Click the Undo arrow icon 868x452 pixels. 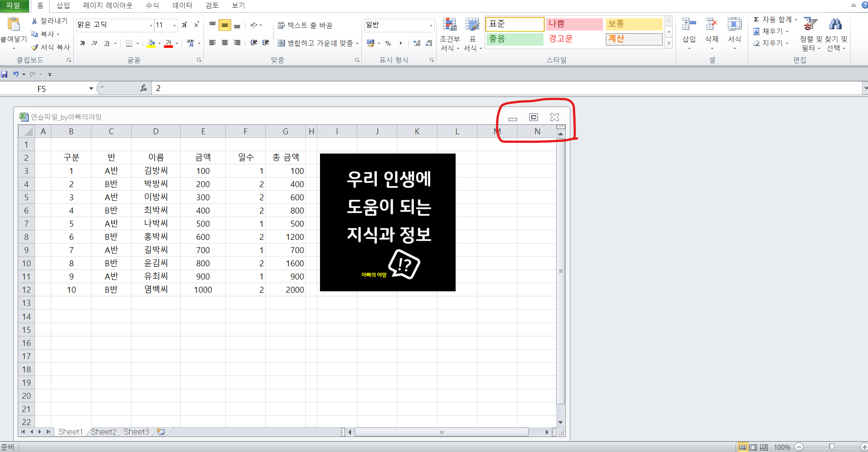click(x=16, y=74)
